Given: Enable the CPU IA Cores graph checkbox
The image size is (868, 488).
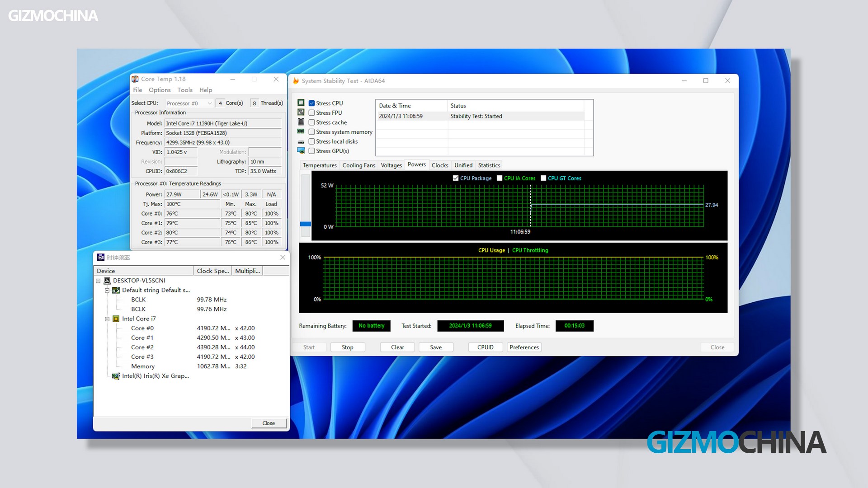Looking at the screenshot, I should [500, 178].
